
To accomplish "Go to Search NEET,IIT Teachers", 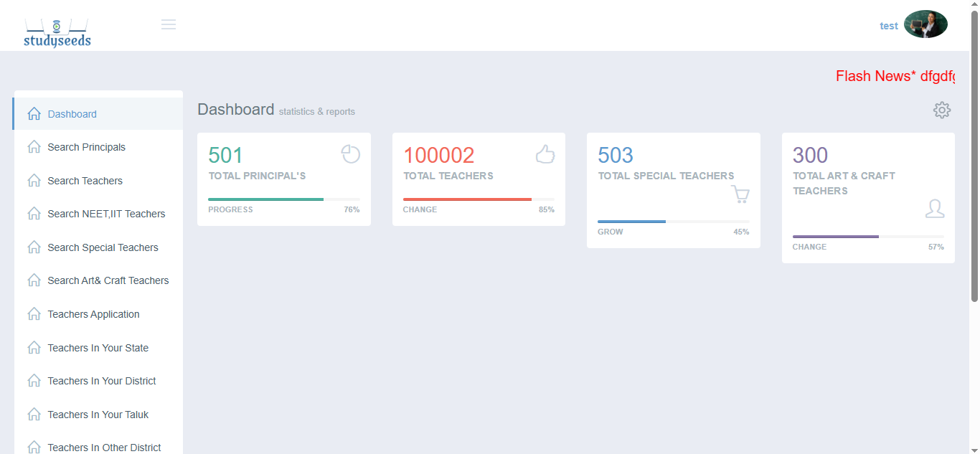I will (x=106, y=214).
